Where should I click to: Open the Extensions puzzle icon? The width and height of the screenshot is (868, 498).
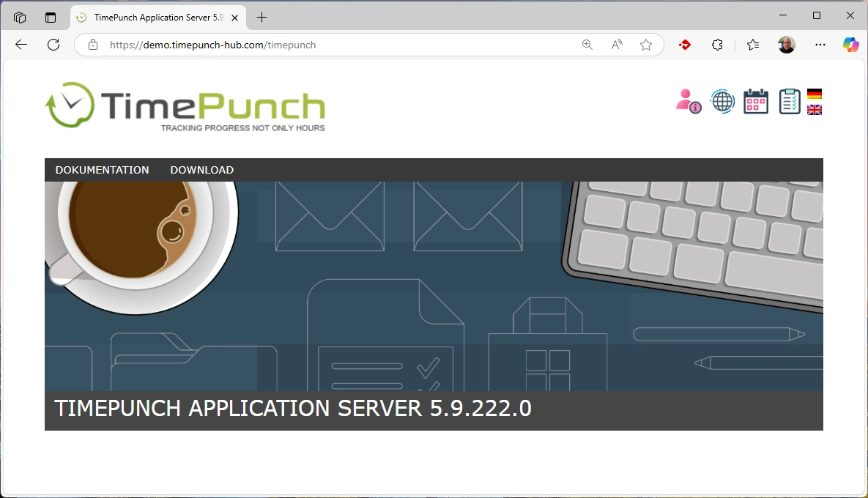coord(717,45)
